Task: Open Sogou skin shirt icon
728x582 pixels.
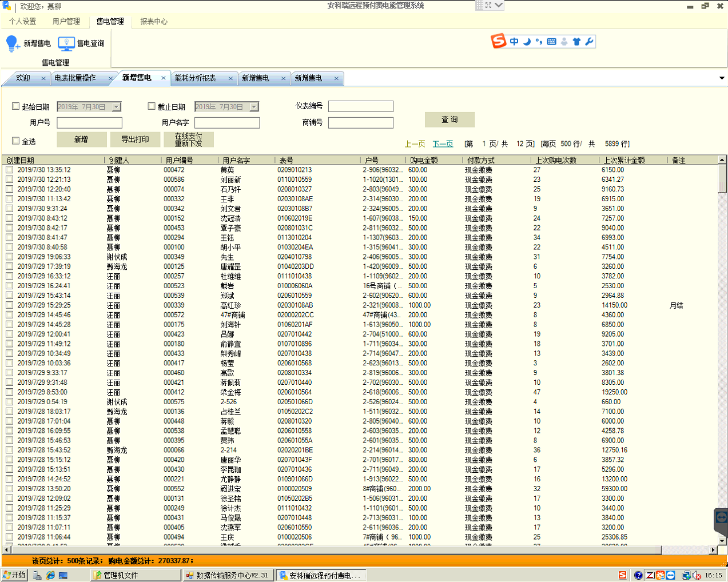Action: point(576,42)
